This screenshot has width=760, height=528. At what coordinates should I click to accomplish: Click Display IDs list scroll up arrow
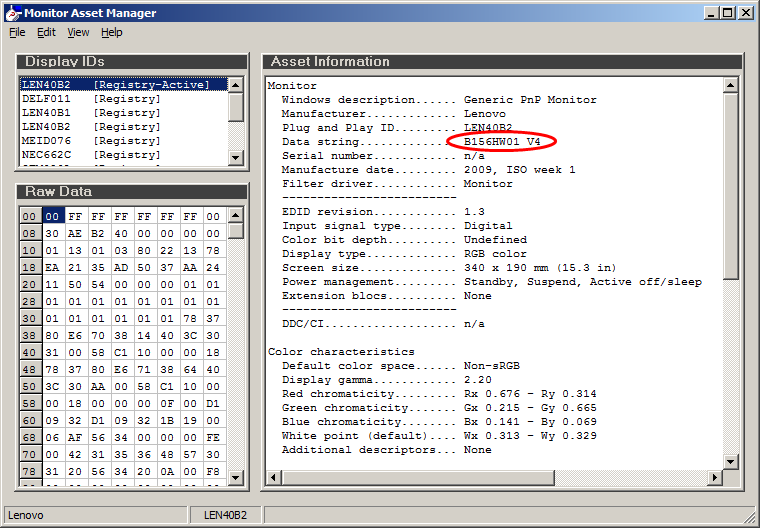[236, 85]
